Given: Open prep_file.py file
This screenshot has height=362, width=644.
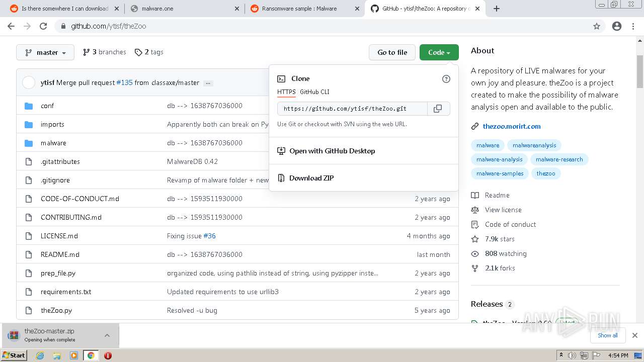Looking at the screenshot, I should coord(58,273).
